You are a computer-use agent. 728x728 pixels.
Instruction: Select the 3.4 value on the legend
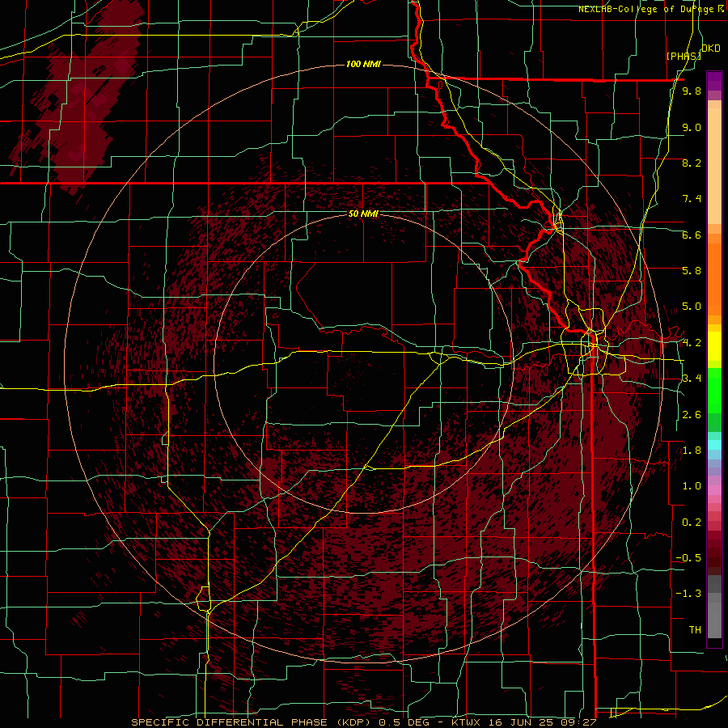[x=692, y=379]
